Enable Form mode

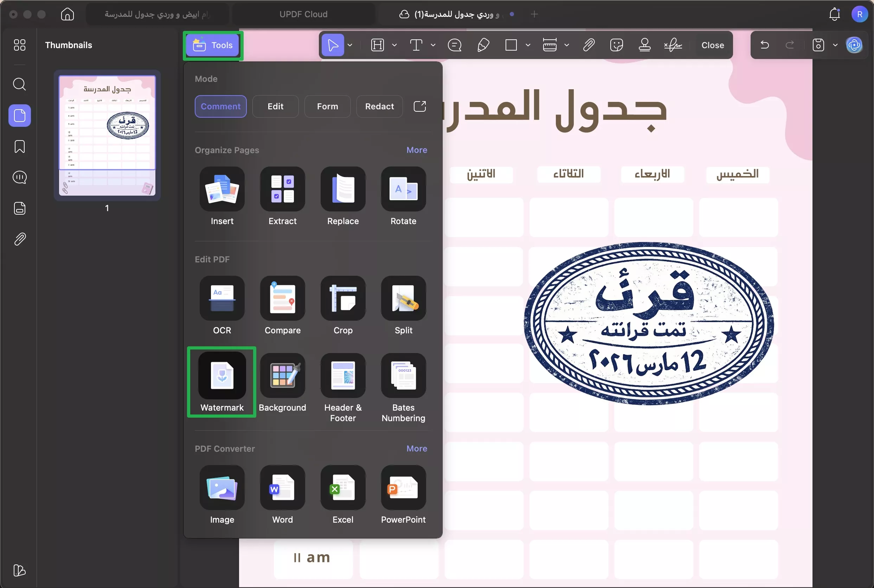click(327, 106)
